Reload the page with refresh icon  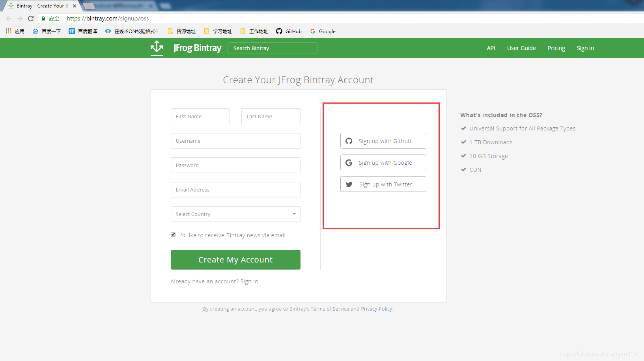click(x=31, y=19)
